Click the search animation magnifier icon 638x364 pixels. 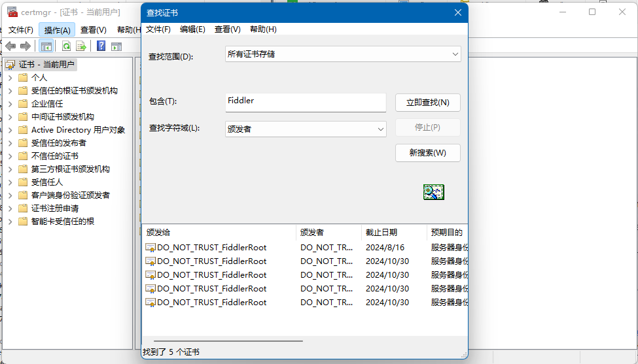point(434,191)
